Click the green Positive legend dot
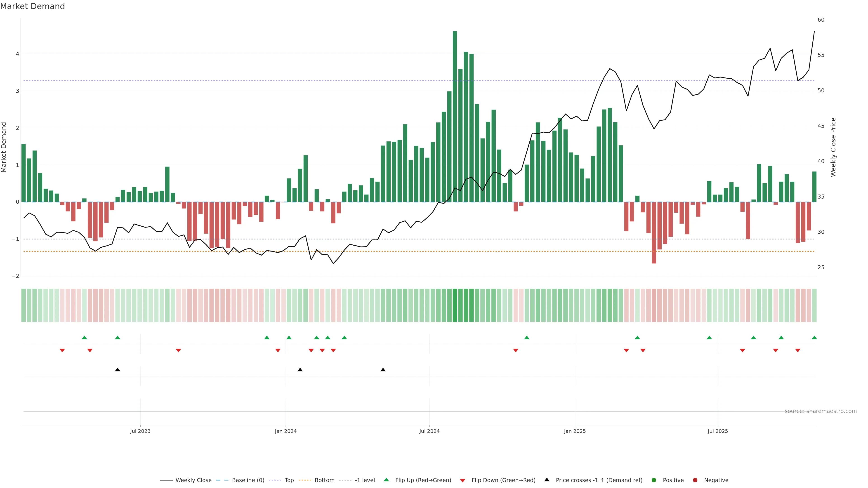This screenshot has height=488, width=868. click(x=654, y=480)
